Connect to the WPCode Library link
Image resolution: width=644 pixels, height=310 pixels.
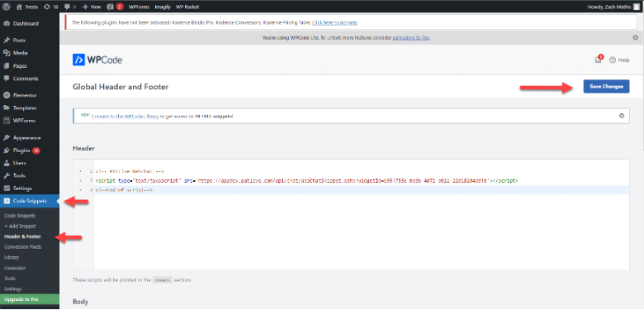[125, 117]
